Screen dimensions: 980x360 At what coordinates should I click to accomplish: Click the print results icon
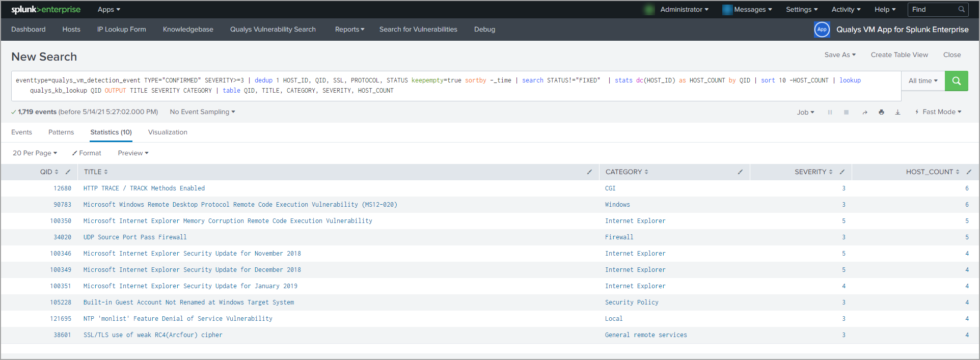pyautogui.click(x=881, y=113)
